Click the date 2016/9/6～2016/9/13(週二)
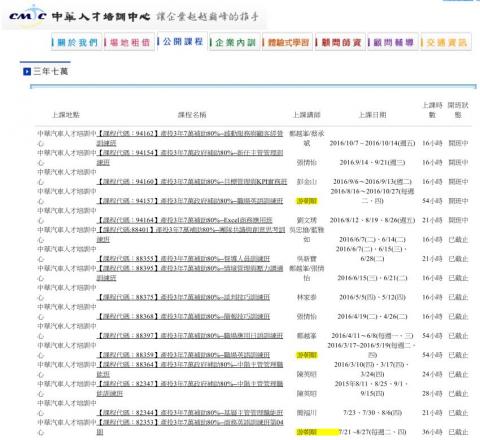The width and height of the screenshot is (480, 440). 372,182
